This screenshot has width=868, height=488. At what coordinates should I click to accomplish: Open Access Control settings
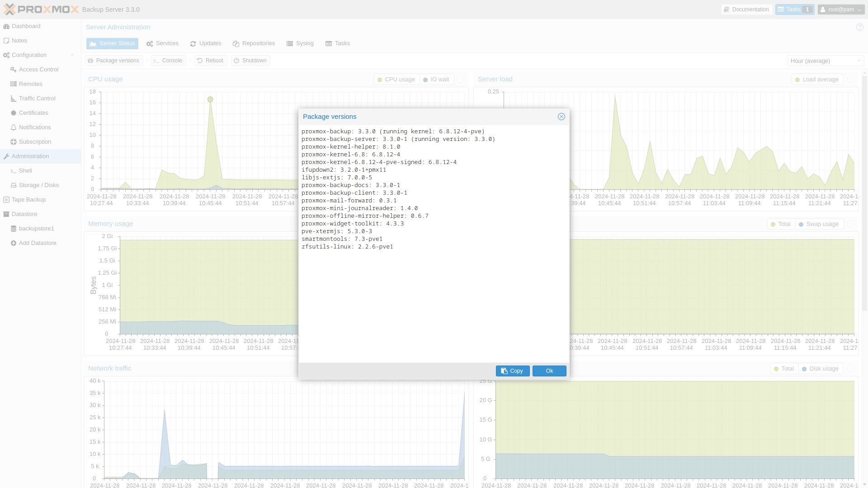(x=38, y=69)
